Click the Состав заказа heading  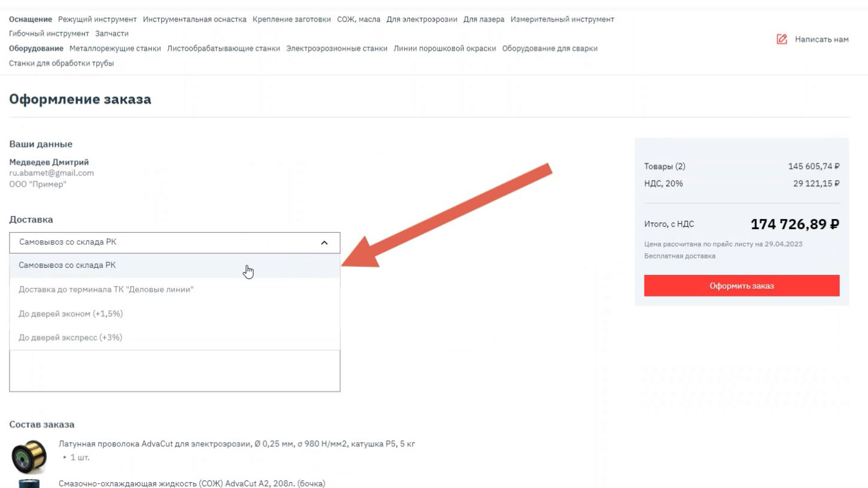(x=42, y=425)
